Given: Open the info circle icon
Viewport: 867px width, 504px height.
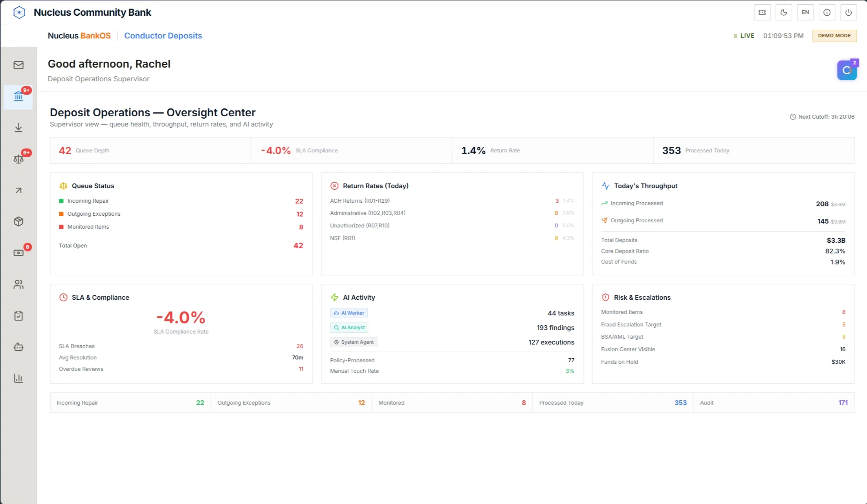Looking at the screenshot, I should pos(827,13).
